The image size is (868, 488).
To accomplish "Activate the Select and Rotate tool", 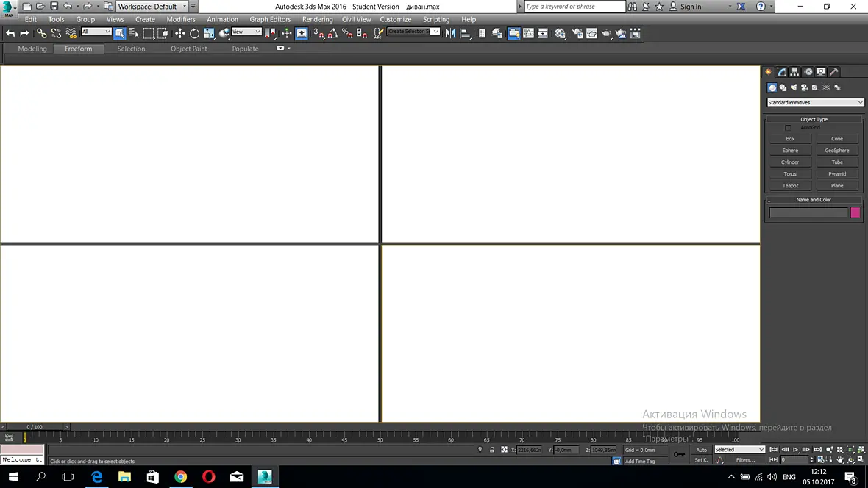I will (x=194, y=34).
